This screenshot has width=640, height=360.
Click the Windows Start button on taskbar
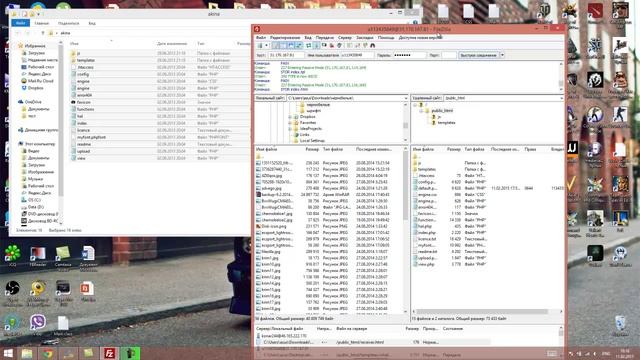8,353
